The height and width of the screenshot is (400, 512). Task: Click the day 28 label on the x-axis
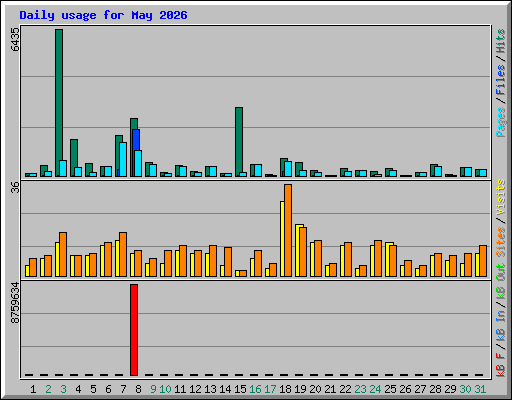(435, 389)
